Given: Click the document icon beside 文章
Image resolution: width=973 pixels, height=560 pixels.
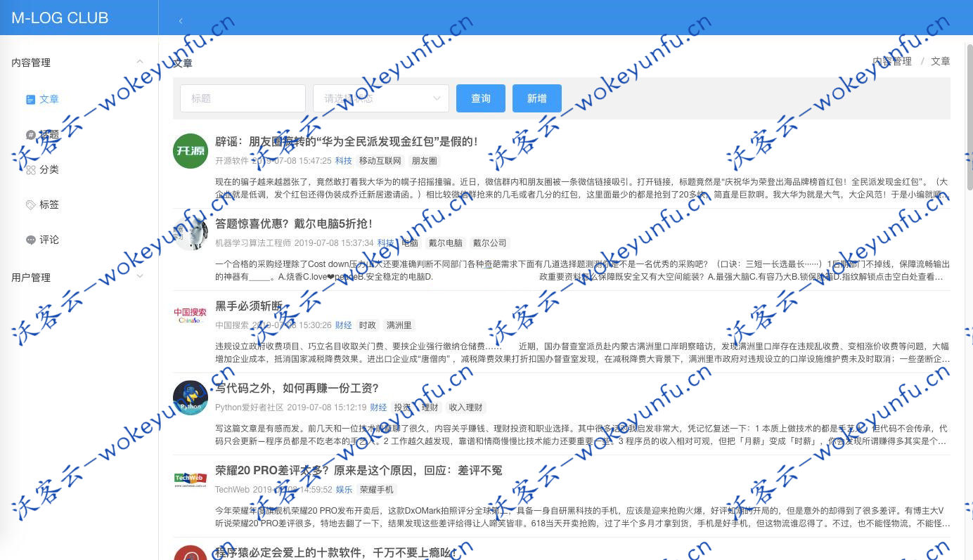Looking at the screenshot, I should coord(30,100).
